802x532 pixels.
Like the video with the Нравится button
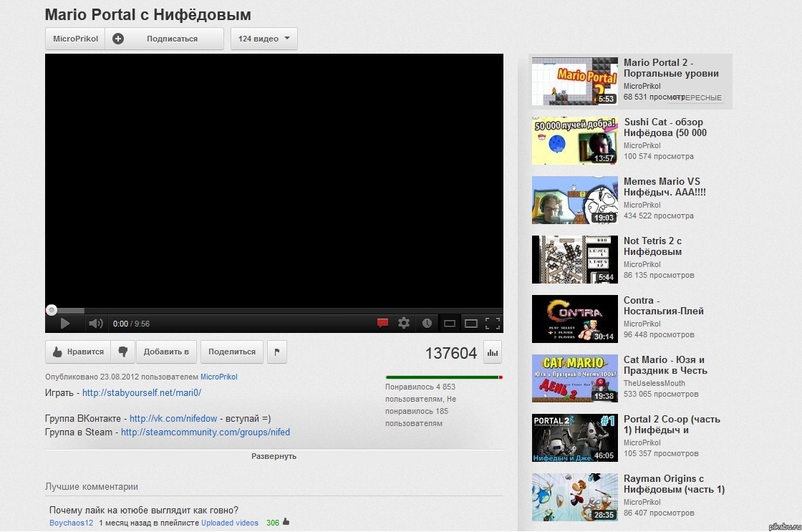click(78, 352)
